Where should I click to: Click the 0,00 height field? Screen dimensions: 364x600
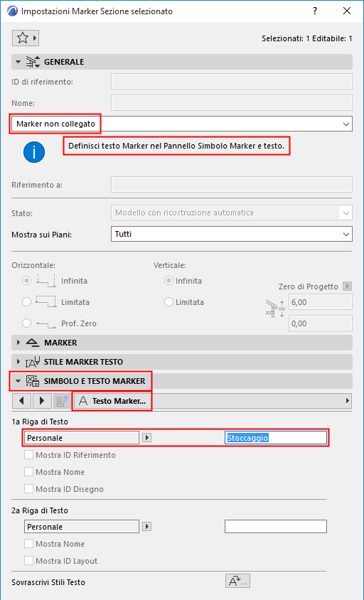click(321, 323)
